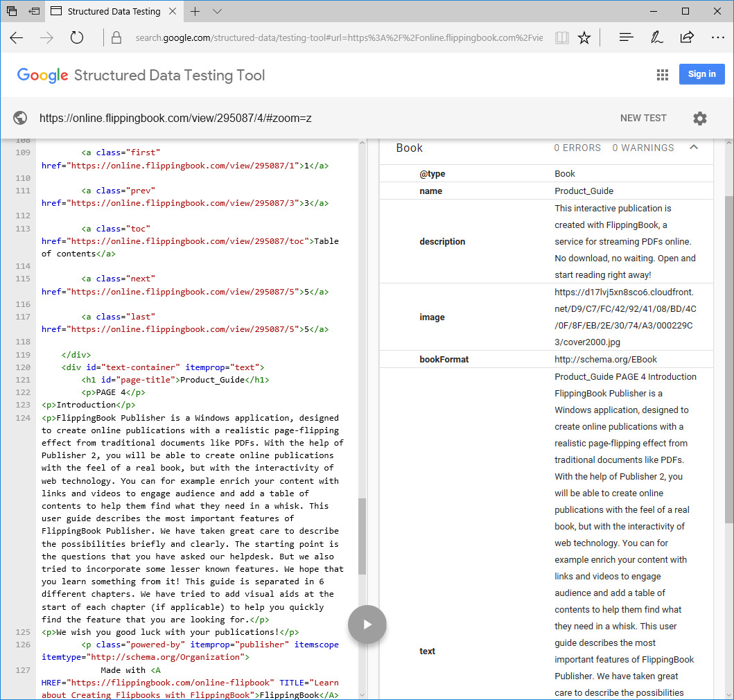Close the Structured Data Testing tab
The image size is (734, 700).
[173, 11]
